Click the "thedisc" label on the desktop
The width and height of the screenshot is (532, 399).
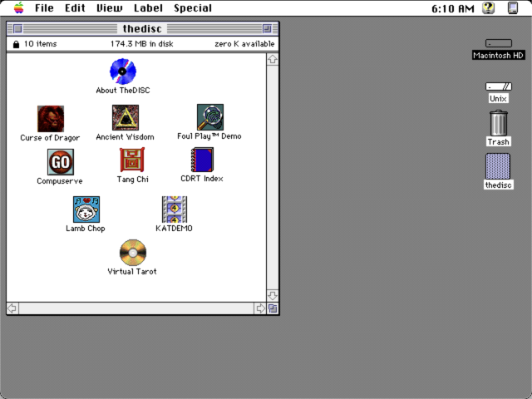tap(499, 185)
